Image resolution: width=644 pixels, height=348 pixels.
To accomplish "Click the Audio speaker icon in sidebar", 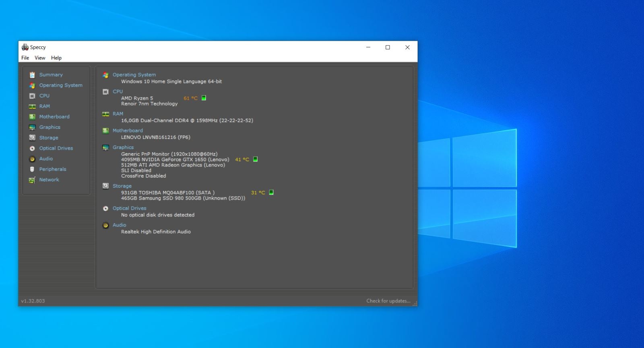I will point(32,159).
